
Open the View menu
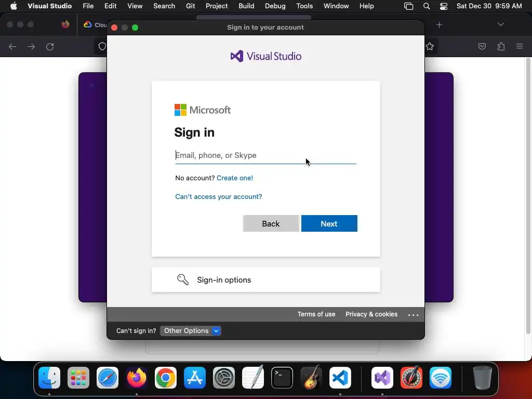135,6
